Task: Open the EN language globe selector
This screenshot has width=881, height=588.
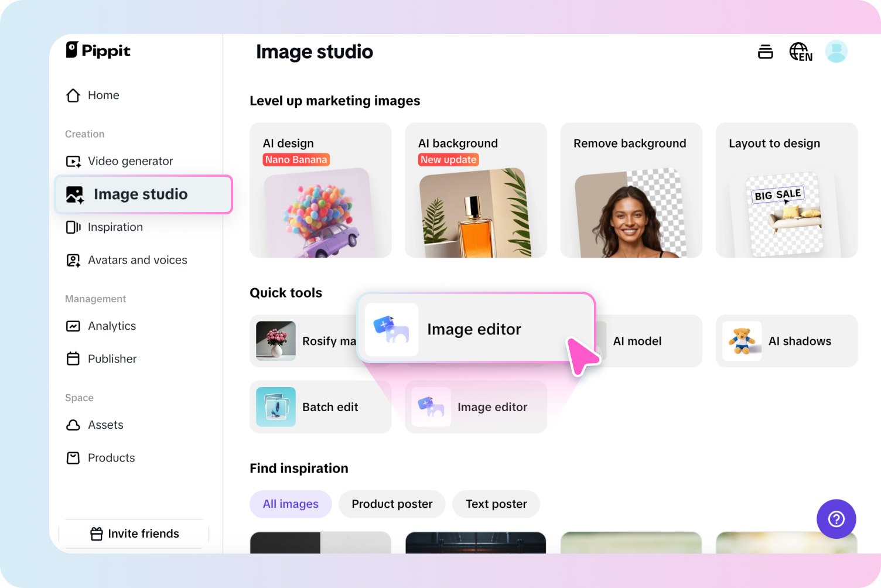Action: (801, 52)
